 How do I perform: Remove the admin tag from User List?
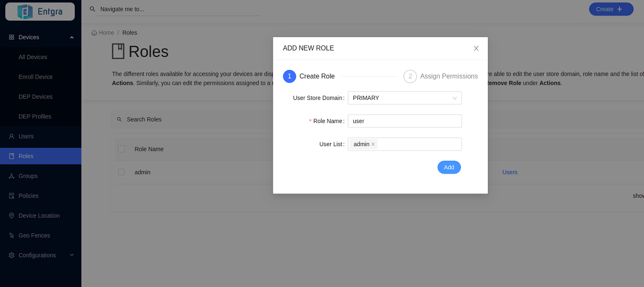(x=374, y=144)
